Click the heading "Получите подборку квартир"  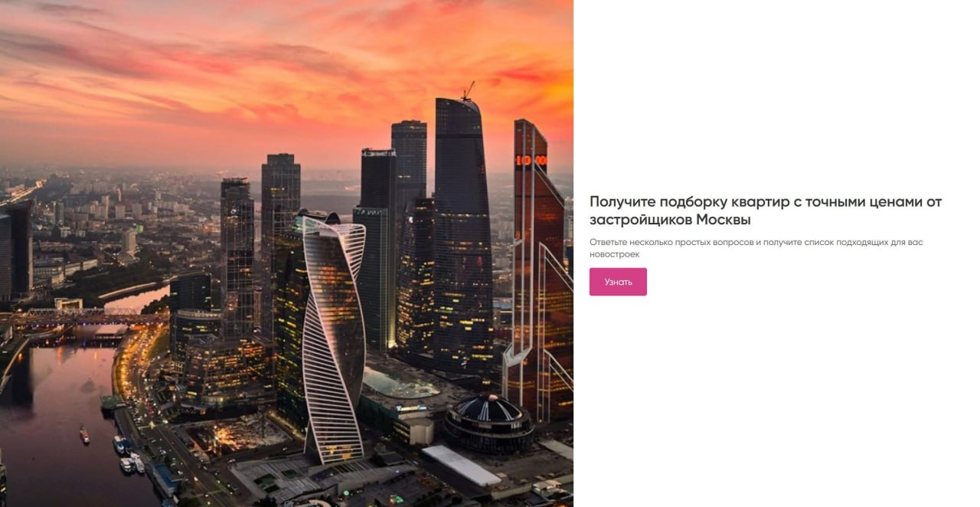(x=766, y=211)
